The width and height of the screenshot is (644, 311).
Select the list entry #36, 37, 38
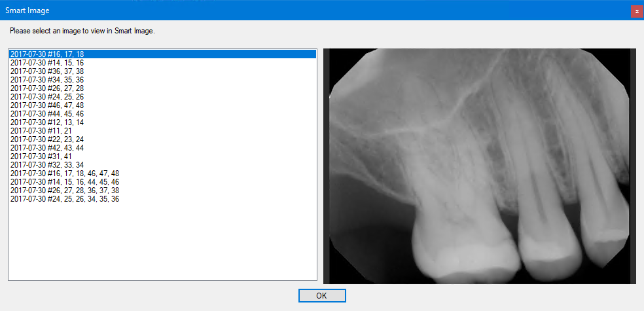pyautogui.click(x=47, y=71)
